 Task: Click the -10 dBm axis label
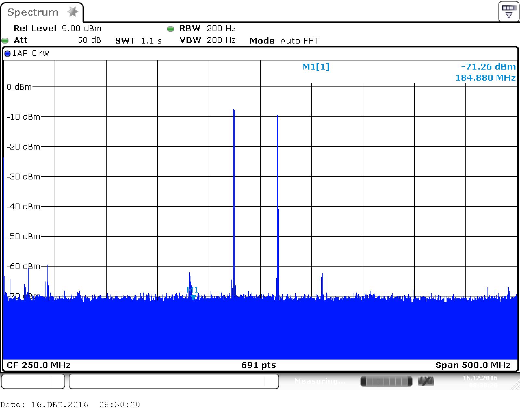pos(23,117)
